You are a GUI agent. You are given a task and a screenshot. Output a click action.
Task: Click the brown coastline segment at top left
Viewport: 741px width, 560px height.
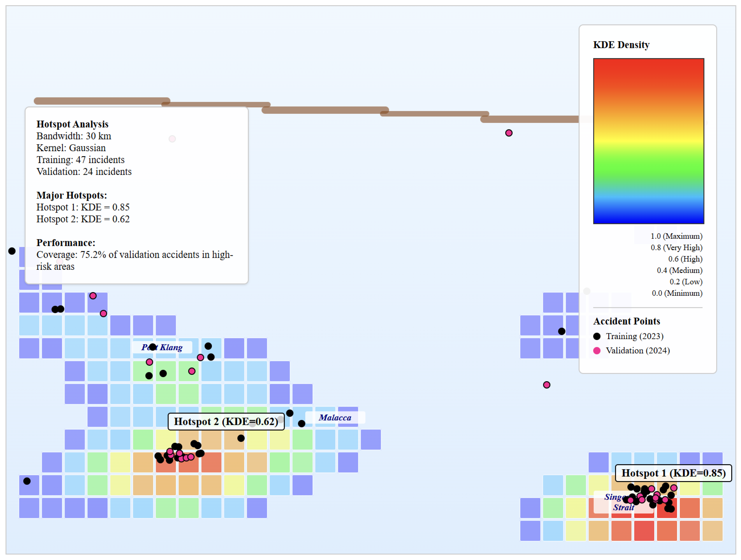coord(102,101)
